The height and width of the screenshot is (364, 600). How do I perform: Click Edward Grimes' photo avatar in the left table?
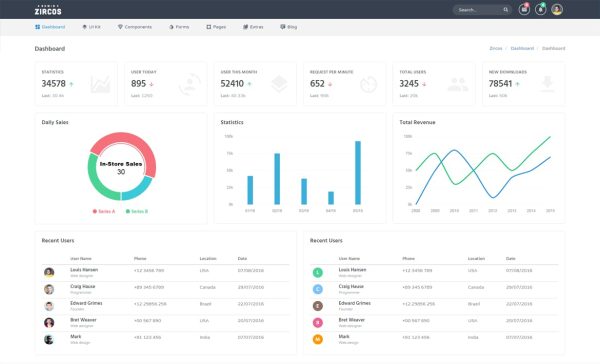tap(49, 306)
